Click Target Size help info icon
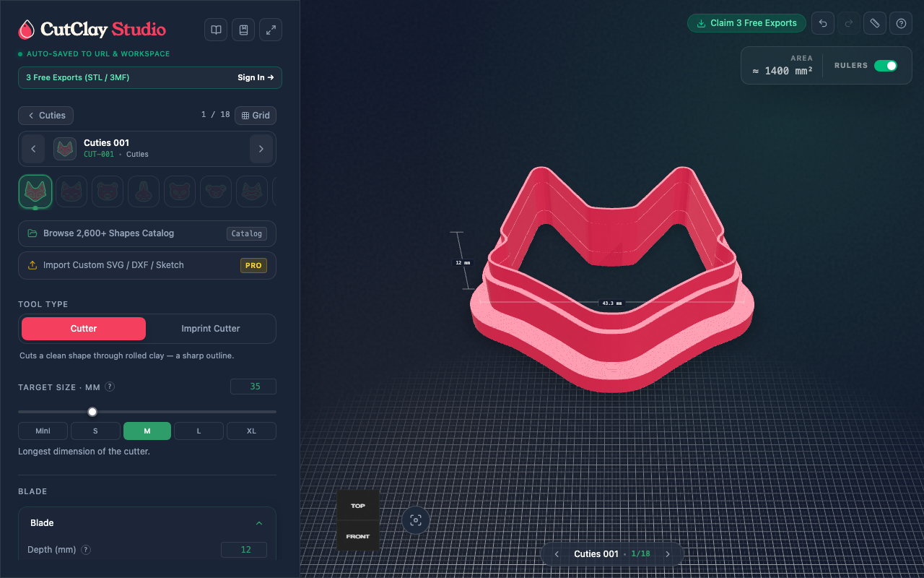 tap(110, 387)
